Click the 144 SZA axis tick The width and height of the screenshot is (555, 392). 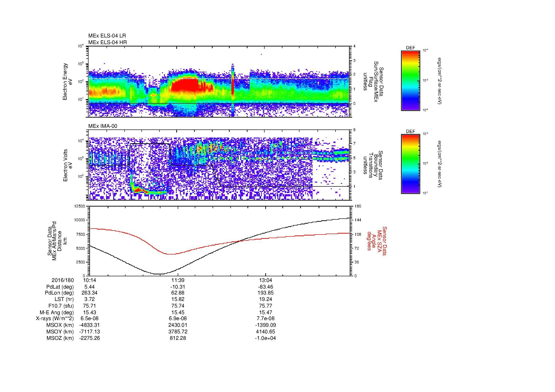point(358,220)
